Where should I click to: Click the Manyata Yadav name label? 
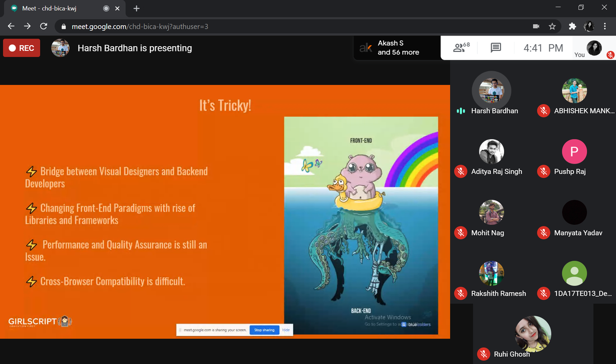tap(579, 233)
